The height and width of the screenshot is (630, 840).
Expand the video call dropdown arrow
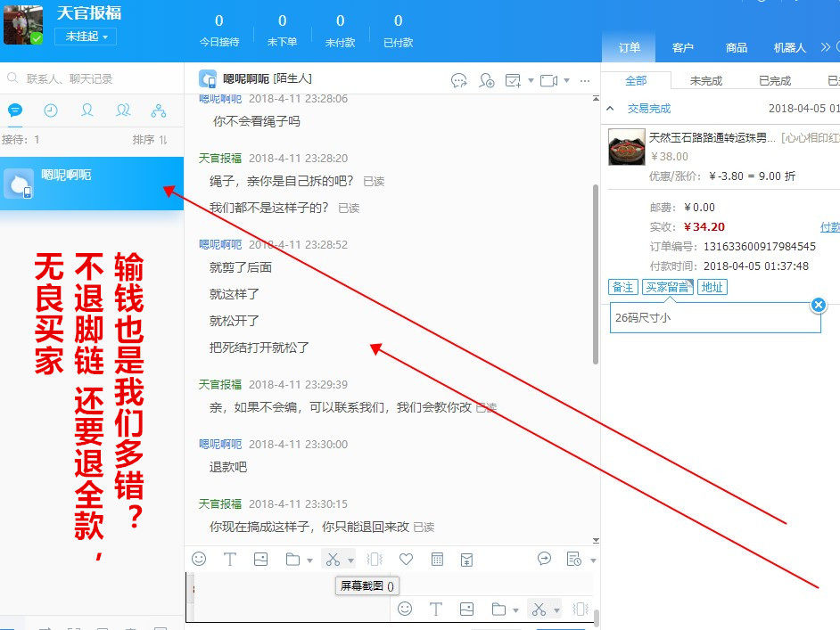566,81
